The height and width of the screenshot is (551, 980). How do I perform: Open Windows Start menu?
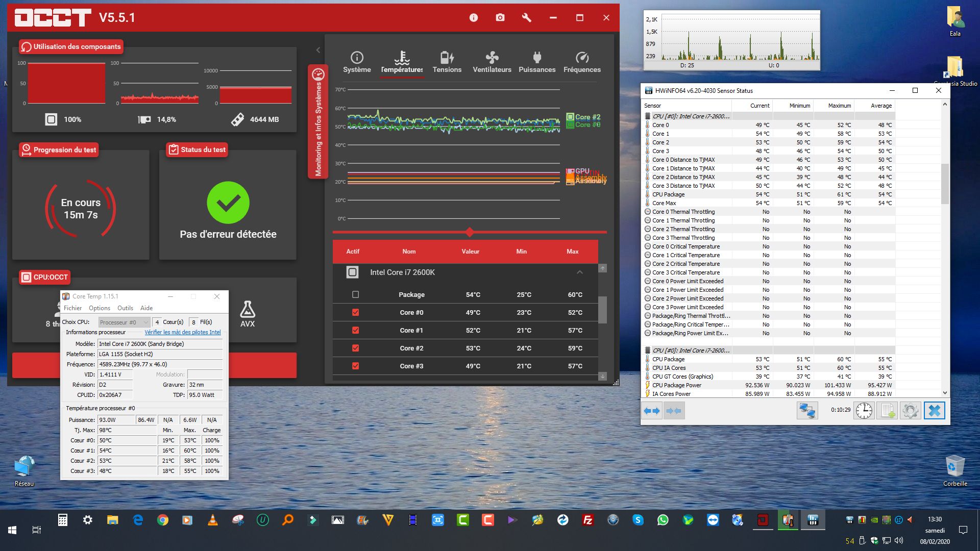click(x=12, y=530)
